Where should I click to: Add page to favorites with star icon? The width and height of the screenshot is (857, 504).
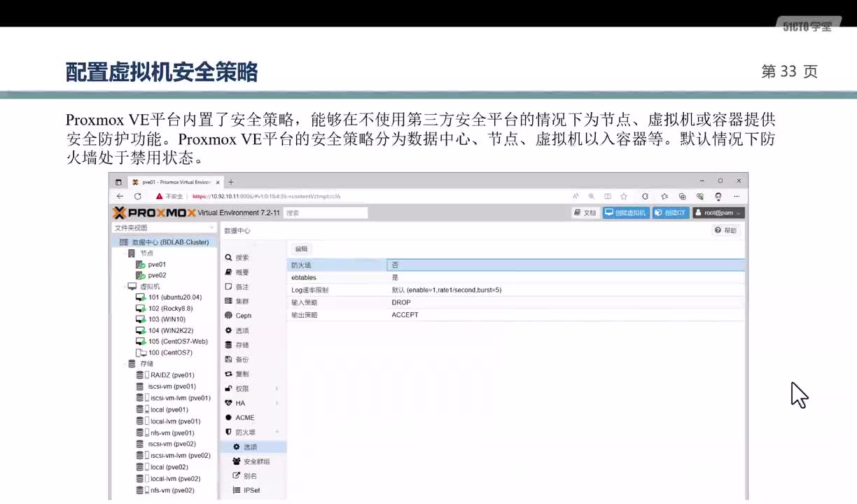click(x=624, y=197)
